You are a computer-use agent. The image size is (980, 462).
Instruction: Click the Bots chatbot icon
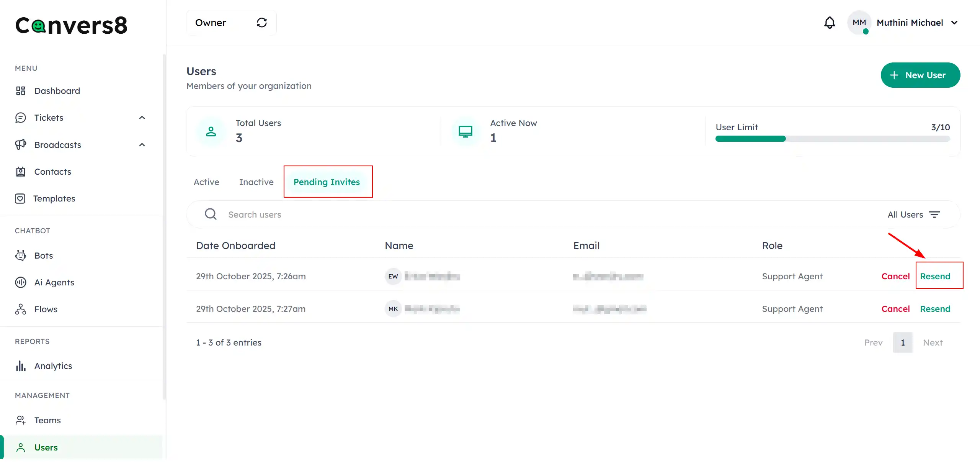point(20,255)
